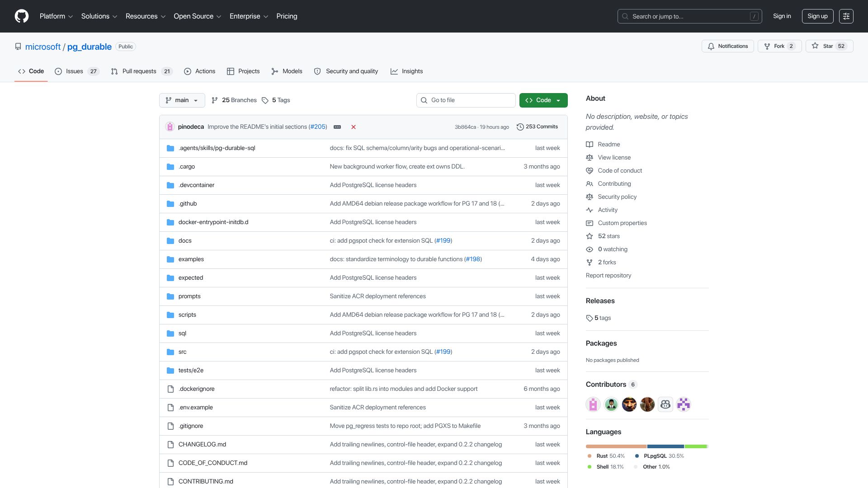Fork the repository
This screenshot has height=488, width=868.
click(x=779, y=46)
